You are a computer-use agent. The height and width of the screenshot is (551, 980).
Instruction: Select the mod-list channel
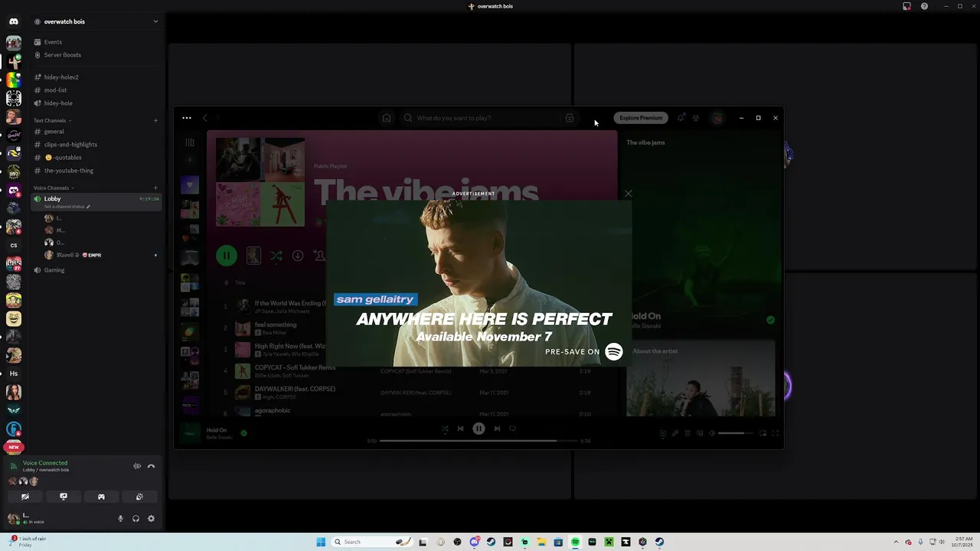(x=55, y=90)
